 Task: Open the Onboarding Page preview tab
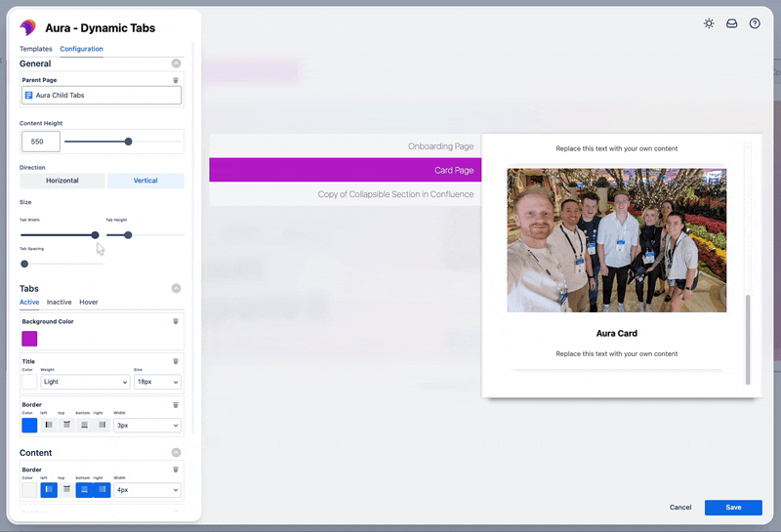click(x=346, y=146)
